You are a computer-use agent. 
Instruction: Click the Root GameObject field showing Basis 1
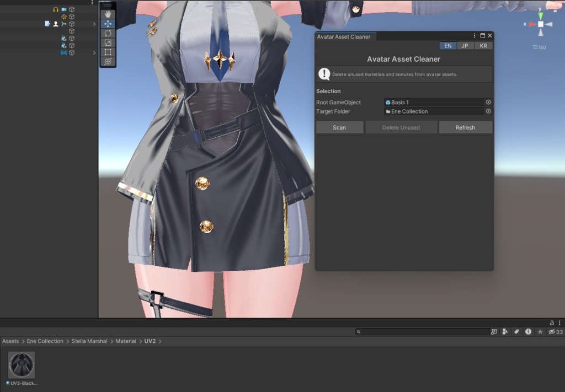point(434,102)
